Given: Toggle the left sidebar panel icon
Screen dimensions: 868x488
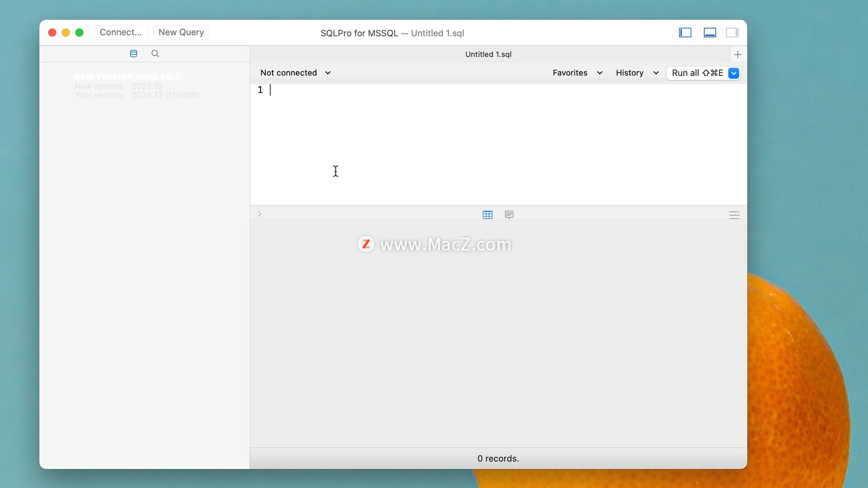Looking at the screenshot, I should (x=685, y=33).
